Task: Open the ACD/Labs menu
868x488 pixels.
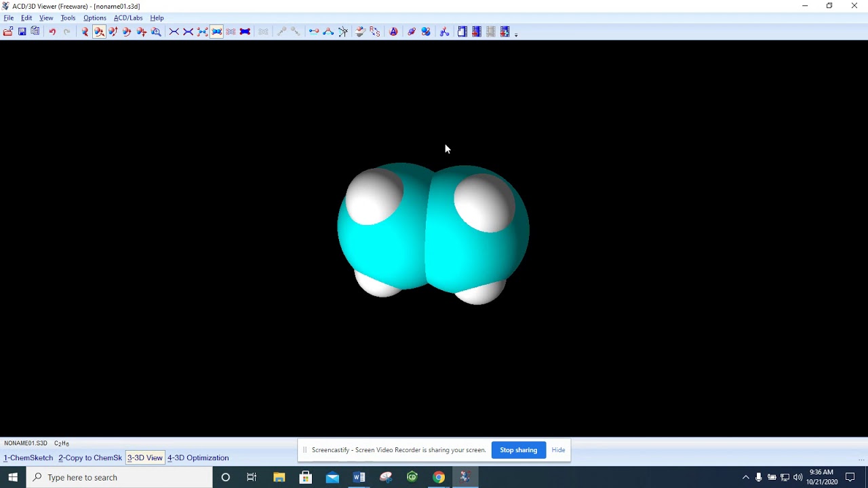Action: 128,18
